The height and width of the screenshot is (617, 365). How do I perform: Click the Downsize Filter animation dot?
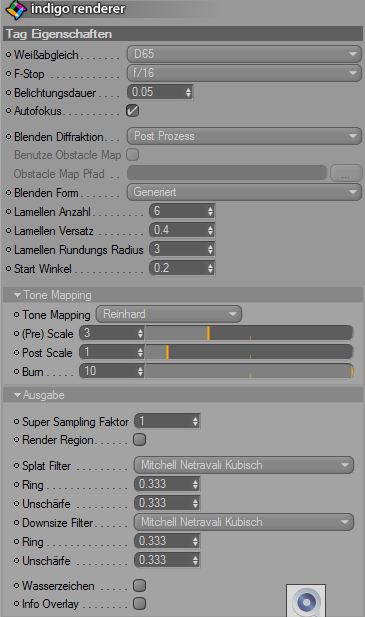[x=17, y=523]
